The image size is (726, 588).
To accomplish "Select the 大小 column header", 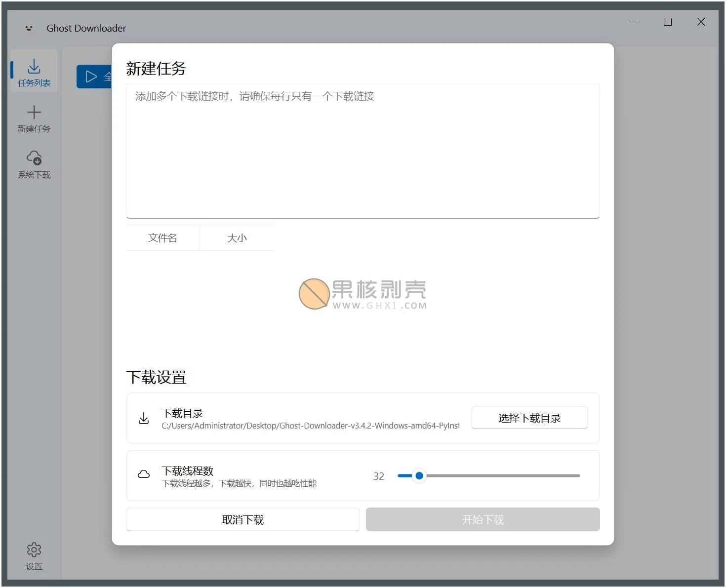I will [x=237, y=237].
